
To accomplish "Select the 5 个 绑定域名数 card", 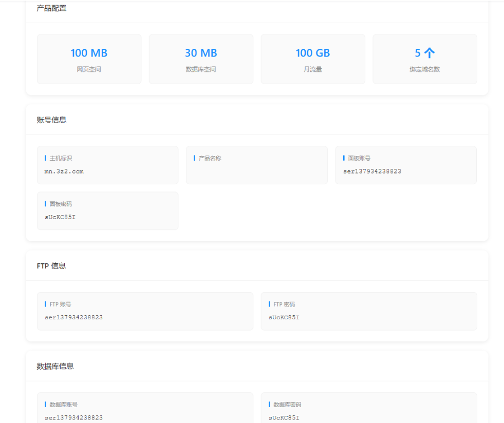I will (x=424, y=59).
